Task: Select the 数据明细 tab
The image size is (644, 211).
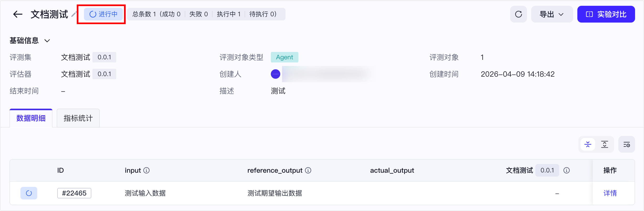Action: (31, 118)
